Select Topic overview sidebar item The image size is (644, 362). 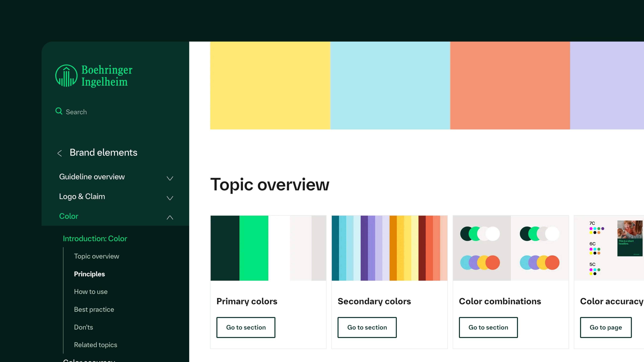coord(97,256)
